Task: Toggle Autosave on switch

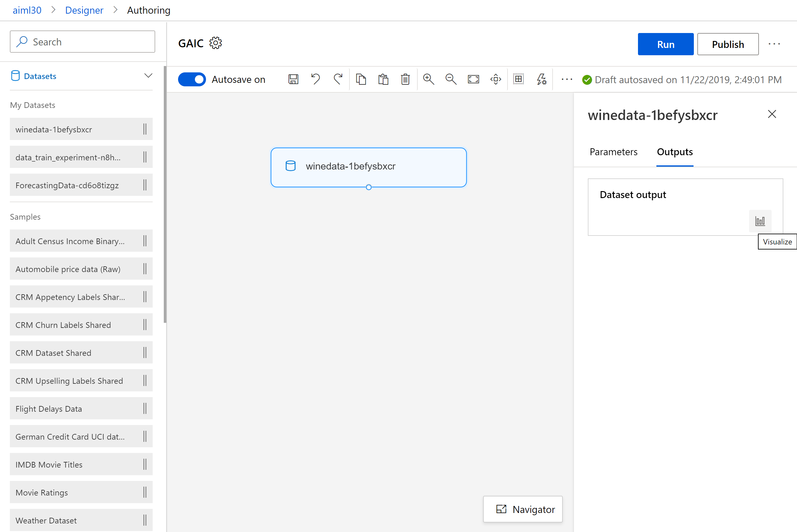Action: point(193,79)
